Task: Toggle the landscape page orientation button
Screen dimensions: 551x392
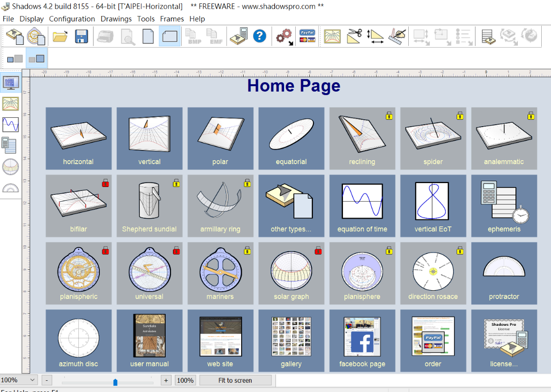Action: point(169,37)
